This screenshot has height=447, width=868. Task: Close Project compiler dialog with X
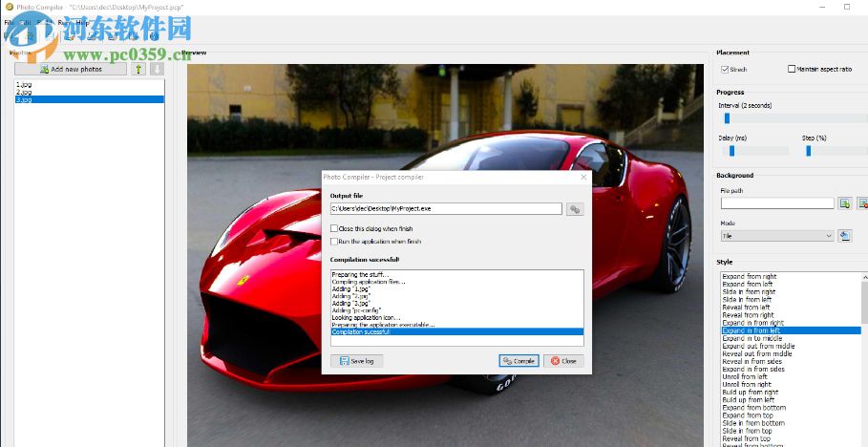(x=583, y=178)
